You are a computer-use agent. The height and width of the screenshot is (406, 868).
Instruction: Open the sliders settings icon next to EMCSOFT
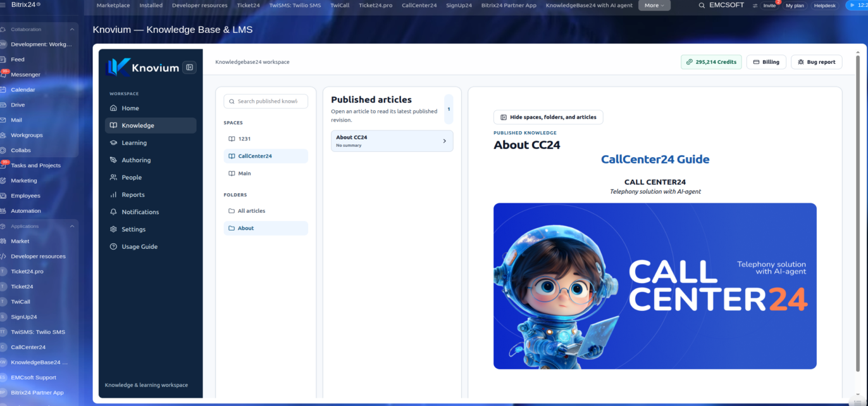tap(755, 5)
